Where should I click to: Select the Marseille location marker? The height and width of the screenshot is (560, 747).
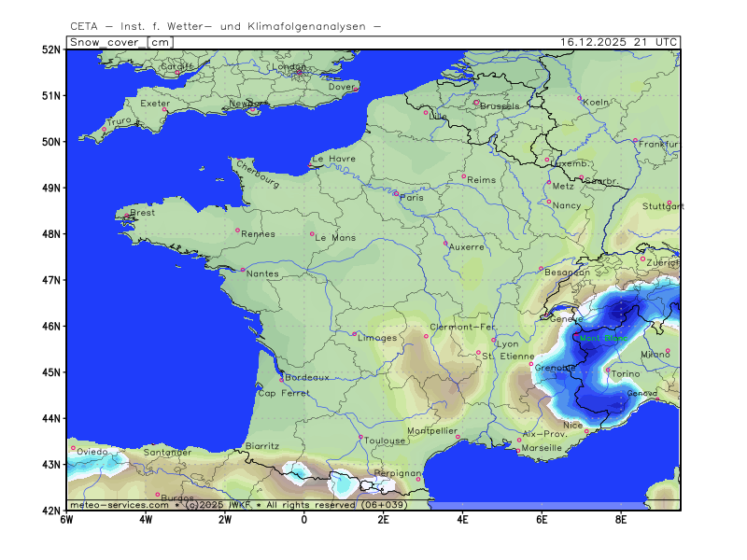[517, 451]
